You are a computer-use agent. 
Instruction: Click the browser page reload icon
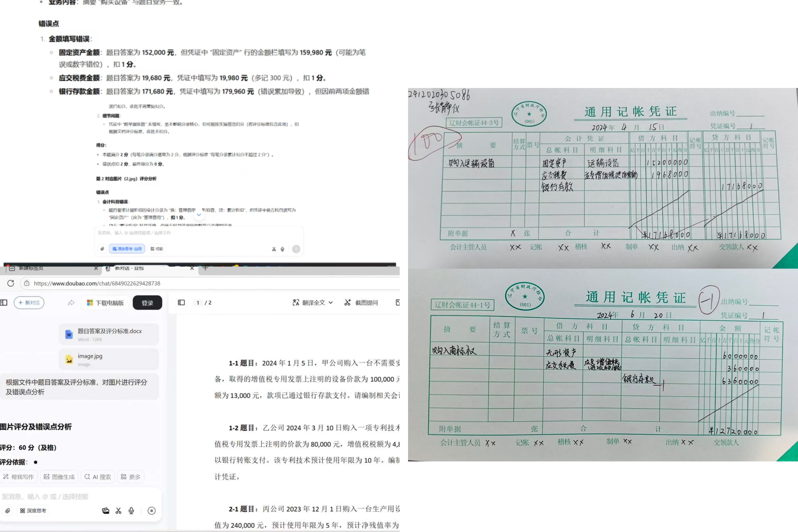(10, 283)
